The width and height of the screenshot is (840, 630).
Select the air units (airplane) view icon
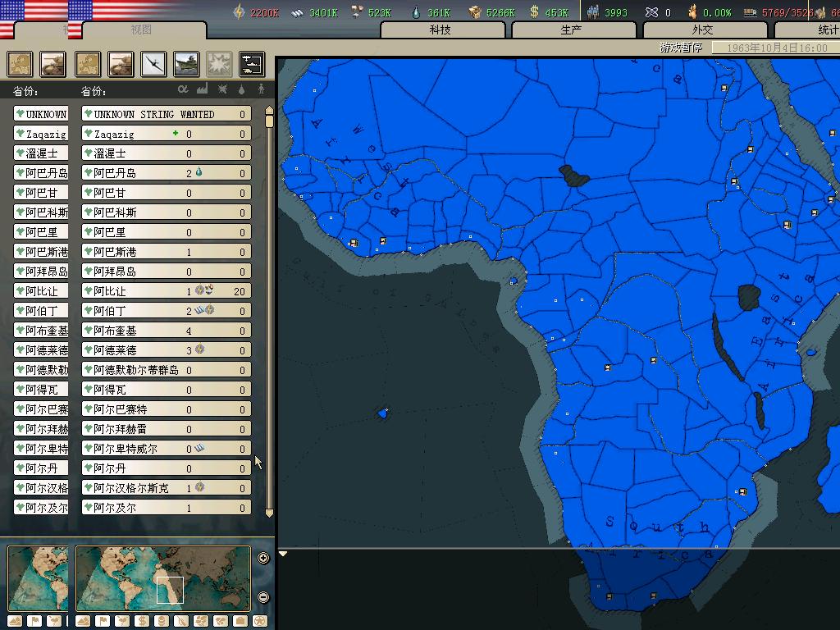pos(153,64)
